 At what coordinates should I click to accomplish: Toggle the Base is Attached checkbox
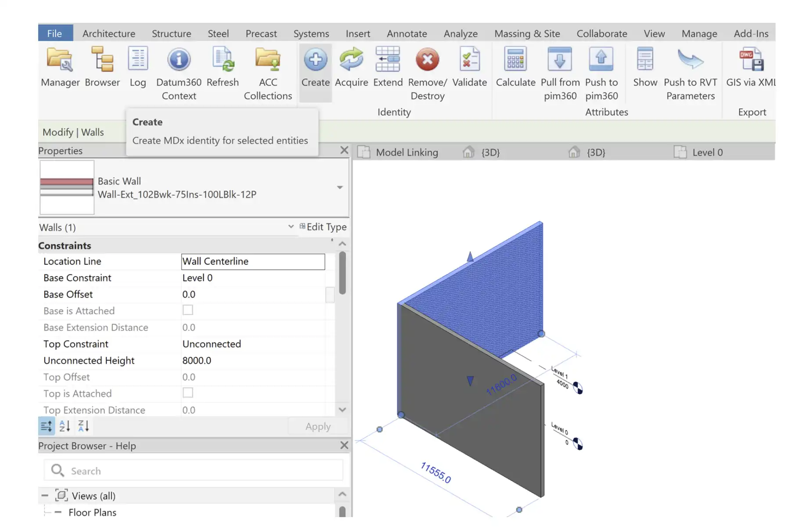pyautogui.click(x=188, y=310)
